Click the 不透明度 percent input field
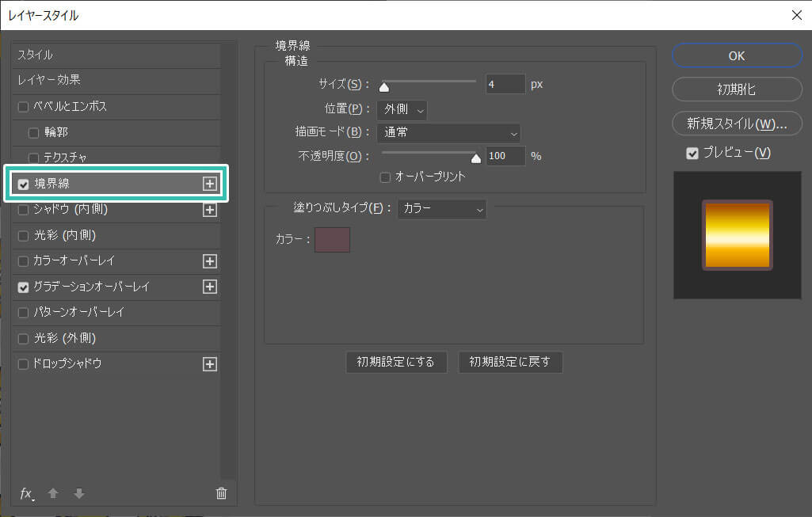This screenshot has width=812, height=517. (x=505, y=156)
